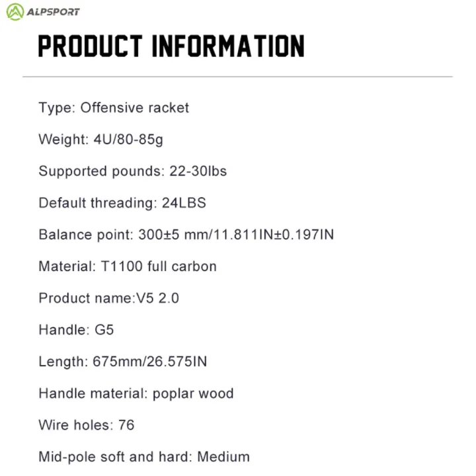Viewport: 476px width, 476px height.
Task: Click the 'T1100 full carbon' material value
Action: (159, 266)
